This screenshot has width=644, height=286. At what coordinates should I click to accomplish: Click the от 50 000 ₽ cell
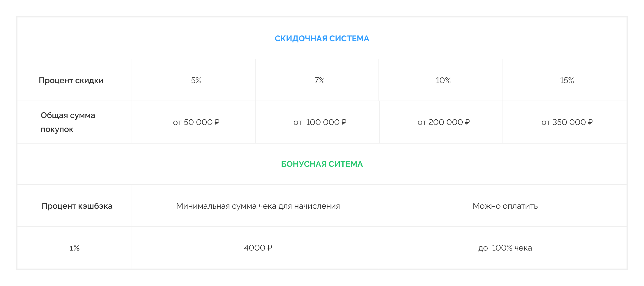[196, 122]
